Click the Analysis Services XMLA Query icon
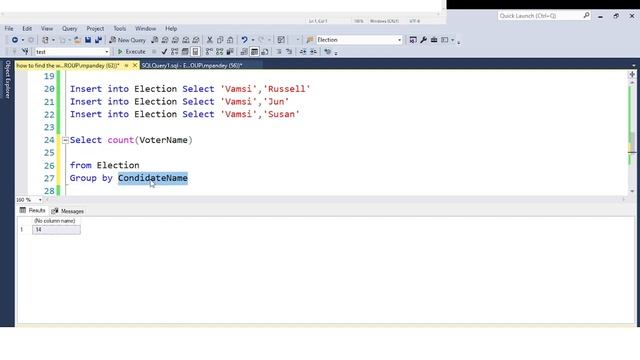Image resolution: width=640 pixels, height=360 pixels. coord(186,40)
